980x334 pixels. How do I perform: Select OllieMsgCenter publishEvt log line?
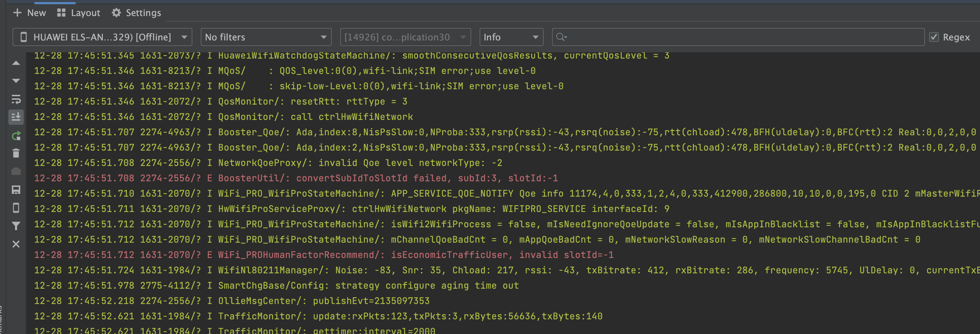232,301
